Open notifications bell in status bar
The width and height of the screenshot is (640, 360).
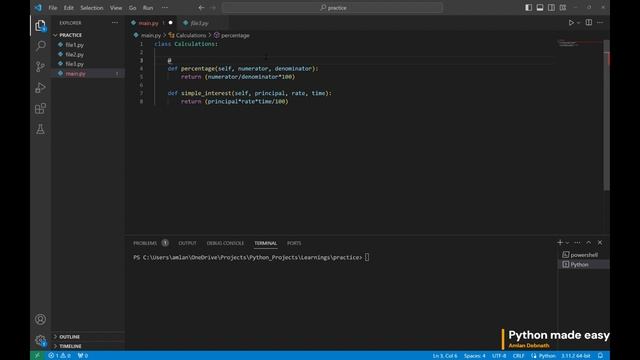pos(600,356)
